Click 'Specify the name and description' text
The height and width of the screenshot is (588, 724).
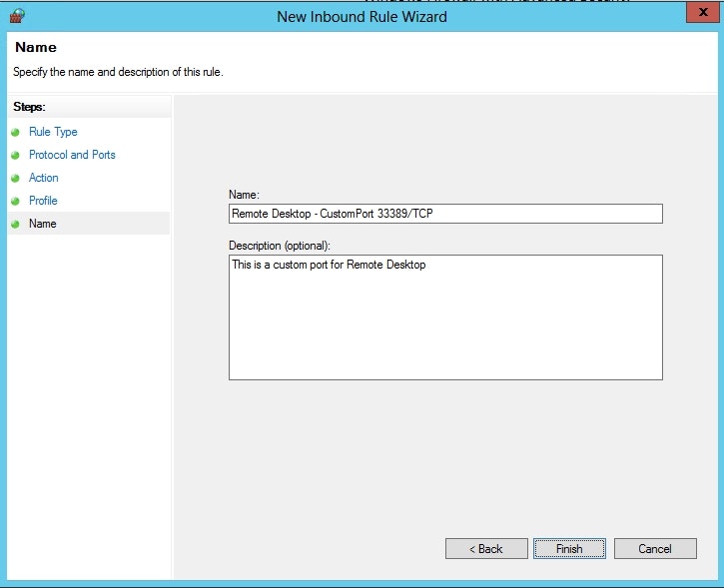click(118, 72)
